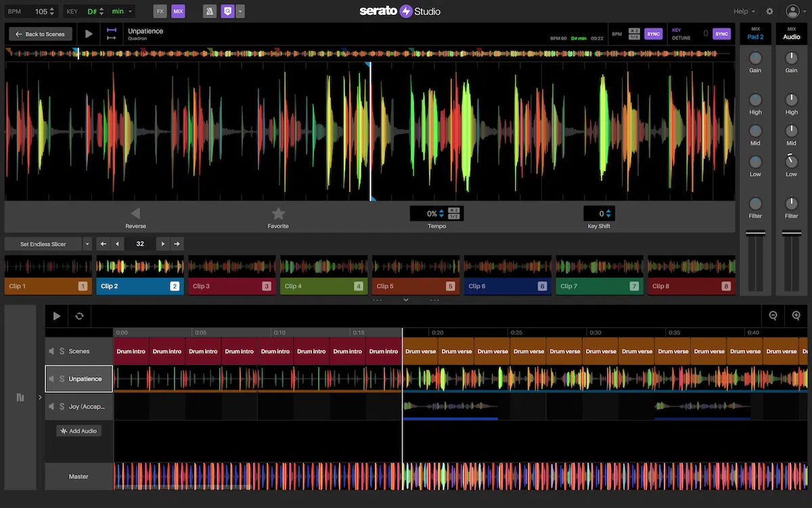Enable KEY SYNC toggle

[x=721, y=33]
